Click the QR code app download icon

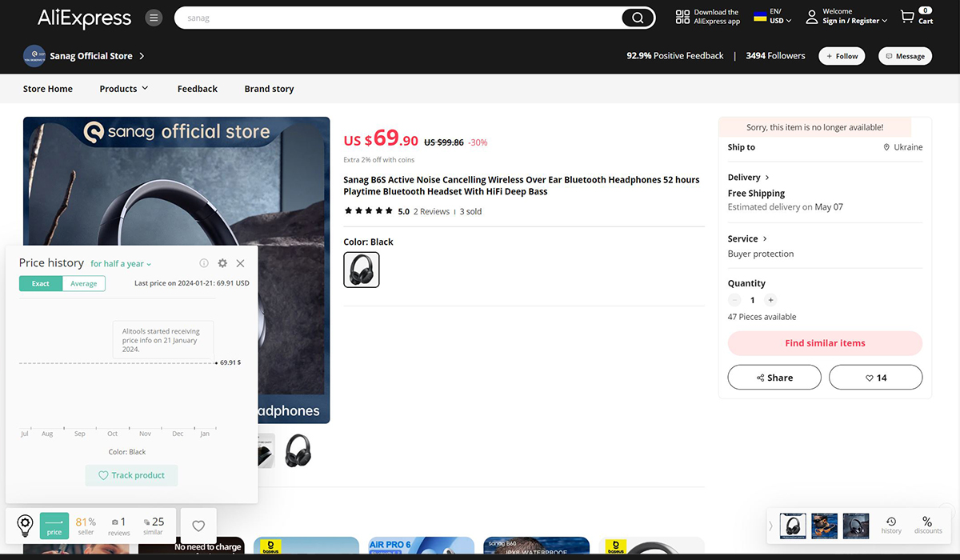pyautogui.click(x=682, y=17)
